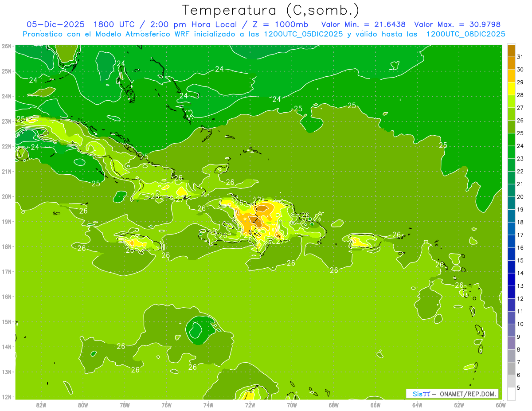Click the dark blue 13 degree legend swatch
This screenshot has width=532, height=411.
pos(511,279)
